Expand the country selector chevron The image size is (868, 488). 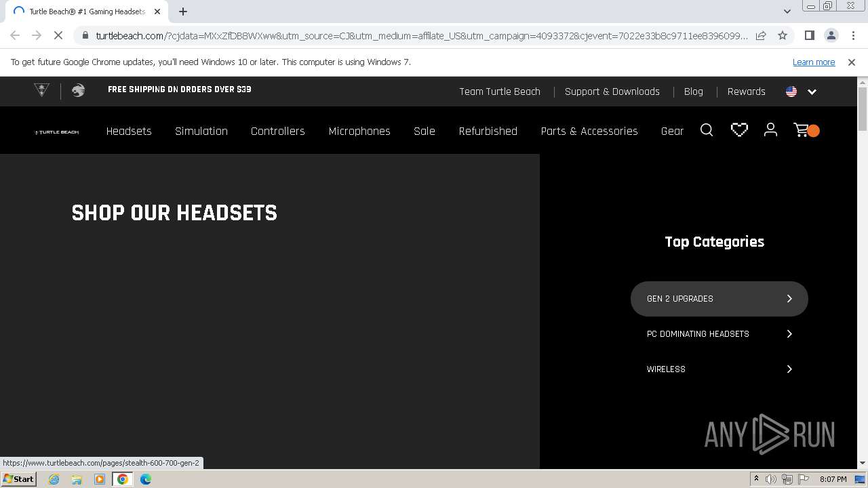[x=812, y=92]
